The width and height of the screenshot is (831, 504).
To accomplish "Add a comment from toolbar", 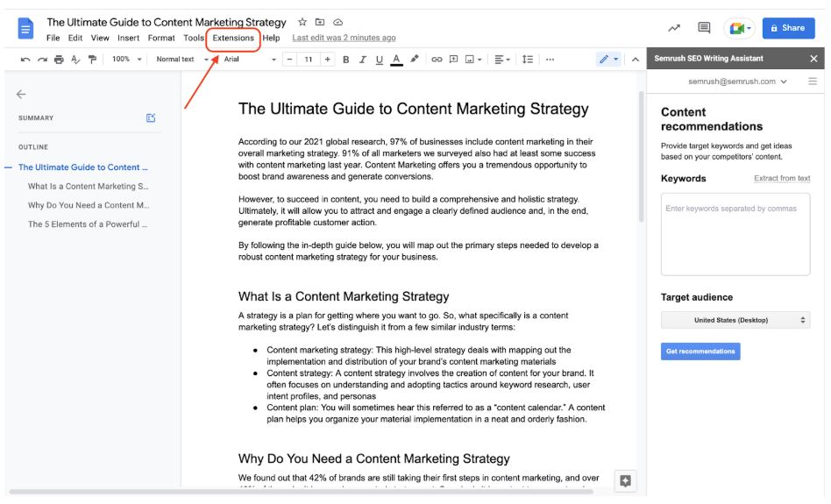I will click(453, 60).
